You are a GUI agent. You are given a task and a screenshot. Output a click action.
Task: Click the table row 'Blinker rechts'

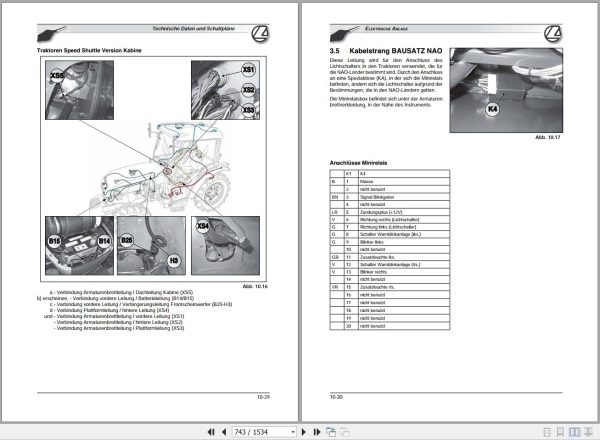[x=390, y=272]
